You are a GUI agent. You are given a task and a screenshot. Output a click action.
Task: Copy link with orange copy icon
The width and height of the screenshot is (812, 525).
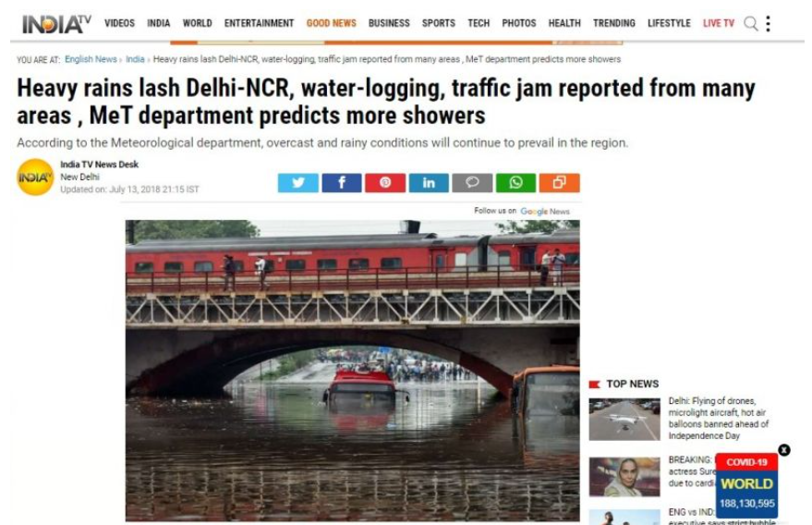[559, 182]
